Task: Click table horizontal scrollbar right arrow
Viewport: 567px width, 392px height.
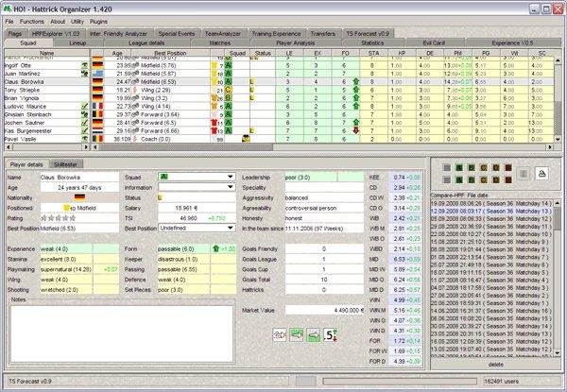Action: click(550, 147)
